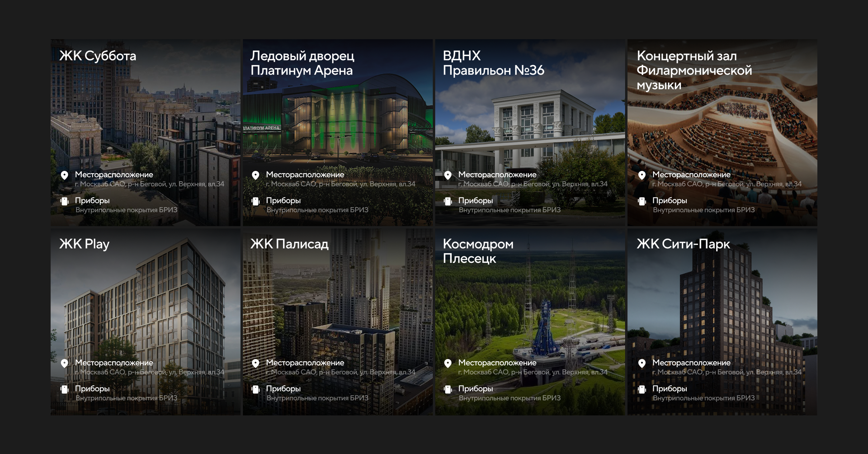This screenshot has height=454, width=868.
Task: Click Внутрипольные покрытия БРИЗ in ВДНХ card
Action: coord(509,210)
